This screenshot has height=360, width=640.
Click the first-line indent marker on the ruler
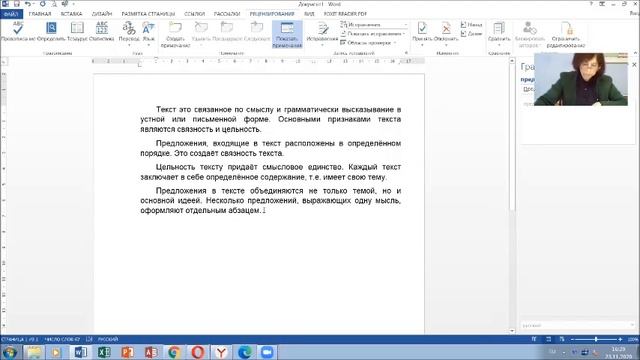point(156,60)
